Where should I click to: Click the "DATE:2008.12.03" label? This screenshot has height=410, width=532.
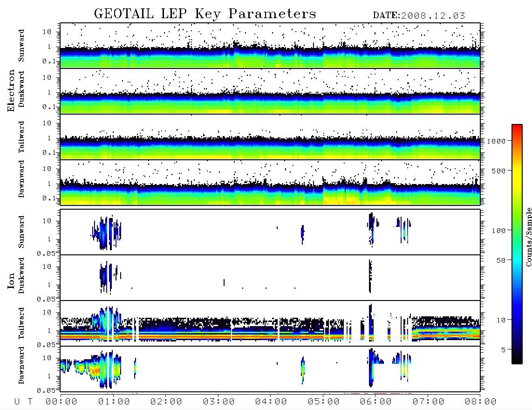pos(419,16)
